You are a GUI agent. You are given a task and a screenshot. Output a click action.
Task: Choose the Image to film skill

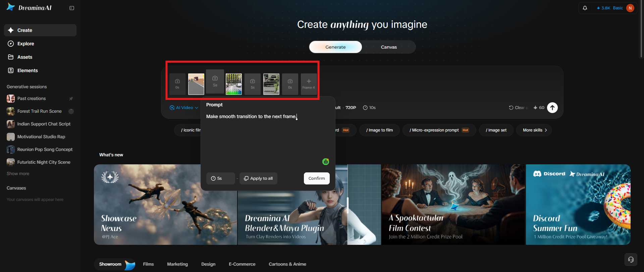[379, 130]
